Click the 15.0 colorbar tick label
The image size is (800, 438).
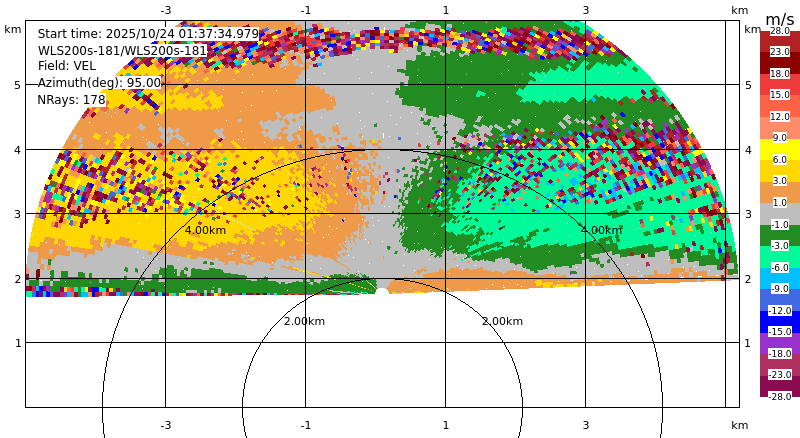pyautogui.click(x=780, y=94)
